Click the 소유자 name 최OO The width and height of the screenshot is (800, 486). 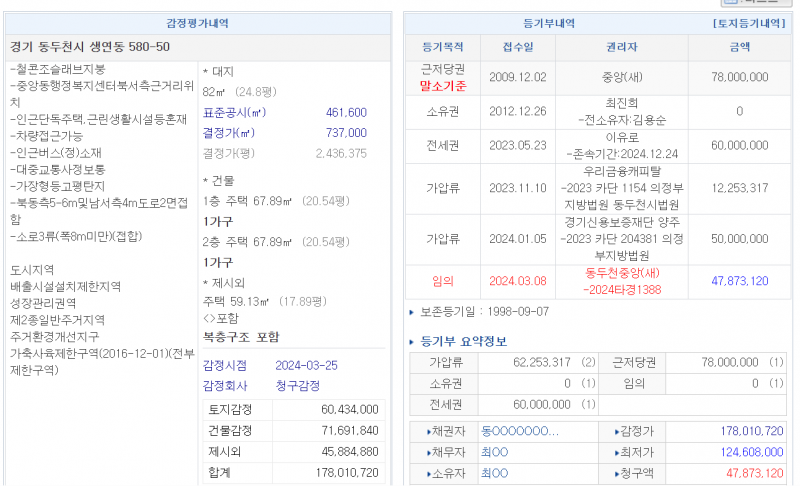pyautogui.click(x=494, y=473)
